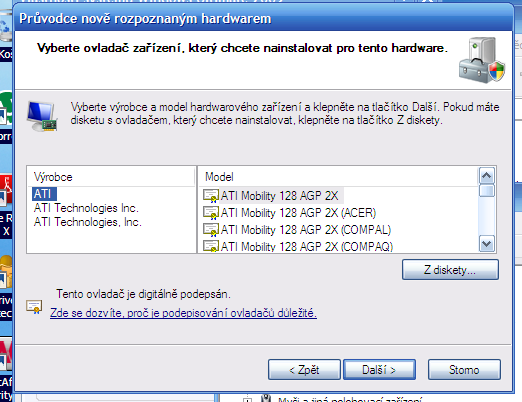This screenshot has height=402, width=522.
Task: Go back with the Zpět button
Action: (x=304, y=370)
